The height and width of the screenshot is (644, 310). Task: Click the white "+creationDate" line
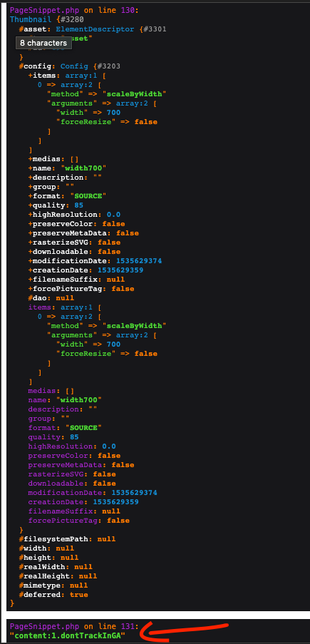86,270
